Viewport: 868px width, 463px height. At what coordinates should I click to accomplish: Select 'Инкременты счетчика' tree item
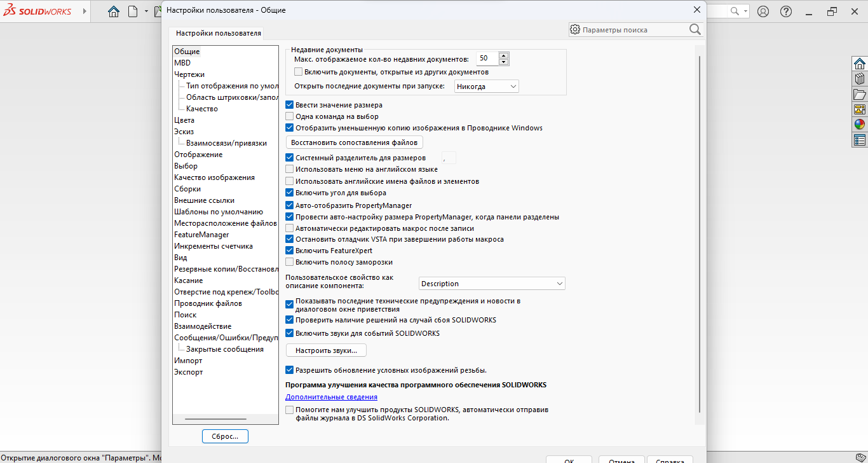pyautogui.click(x=214, y=246)
